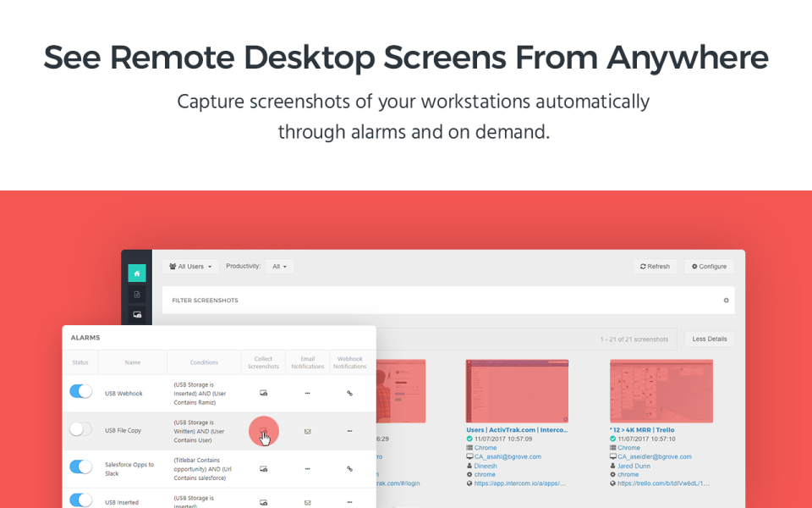Open the Home icon in the sidebar
This screenshot has height=508, width=812.
pyautogui.click(x=137, y=273)
